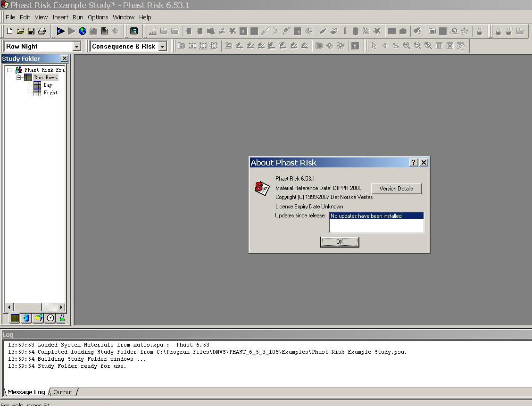Click the home icon in second toolbar
Image resolution: width=532 pixels, height=406 pixels.
pyautogui.click(x=355, y=46)
